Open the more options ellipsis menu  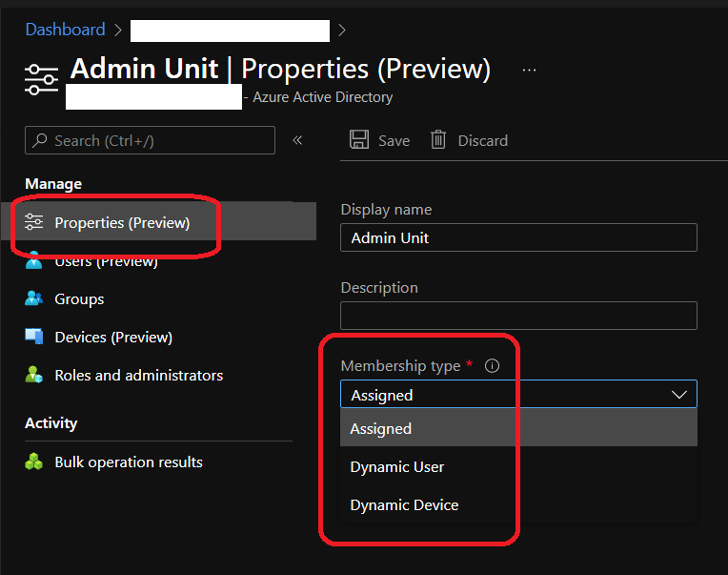pyautogui.click(x=530, y=70)
